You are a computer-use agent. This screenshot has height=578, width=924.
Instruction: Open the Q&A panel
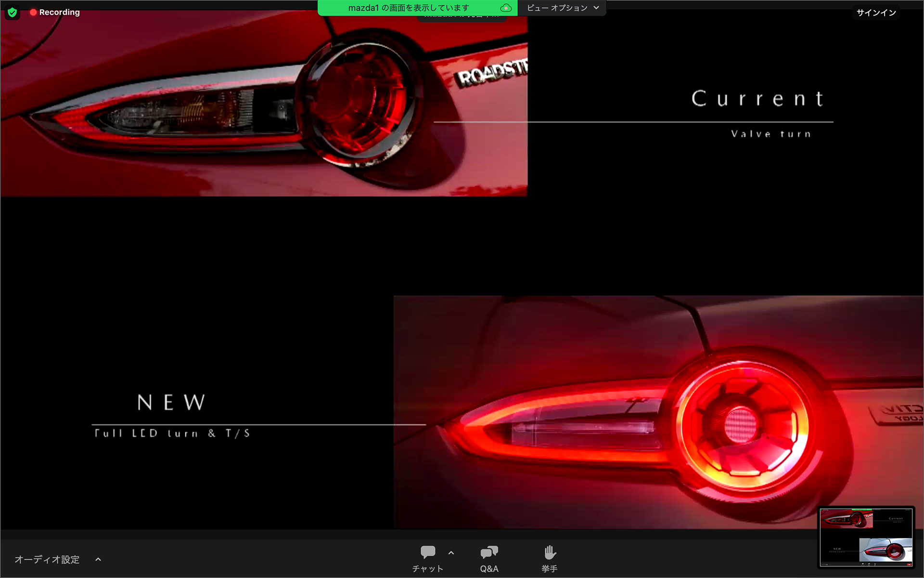pyautogui.click(x=489, y=559)
